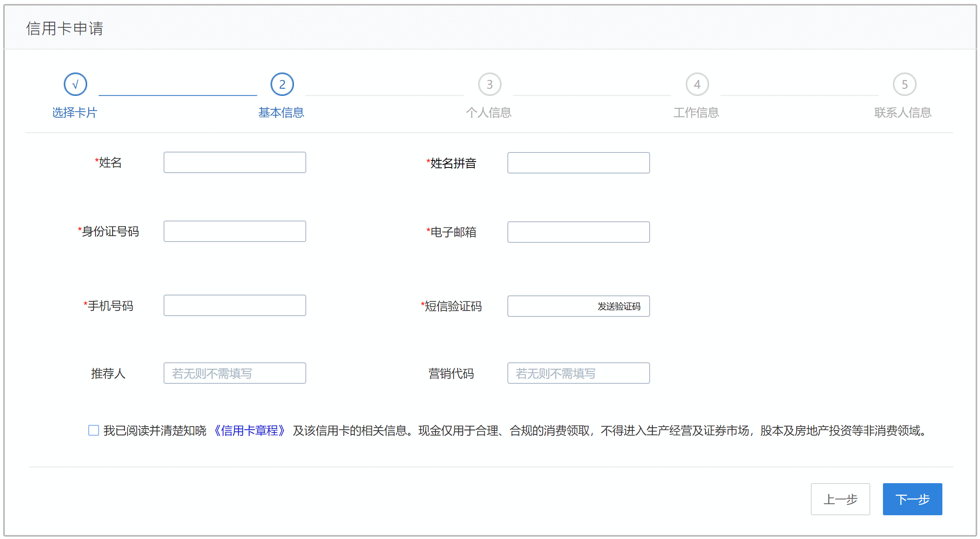This screenshot has height=539, width=980.
Task: Select step 3 circle icon
Action: [490, 84]
